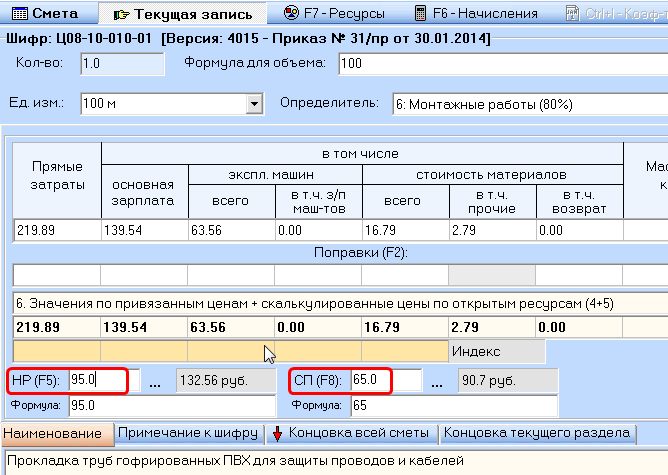This screenshot has height=475, width=668.
Task: Click the Смета table icon
Action: tap(20, 14)
